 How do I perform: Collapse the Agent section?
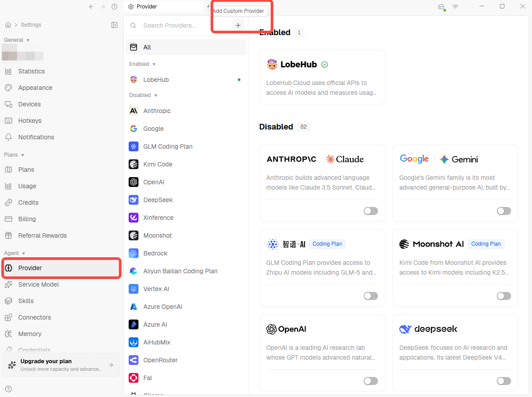(15, 253)
